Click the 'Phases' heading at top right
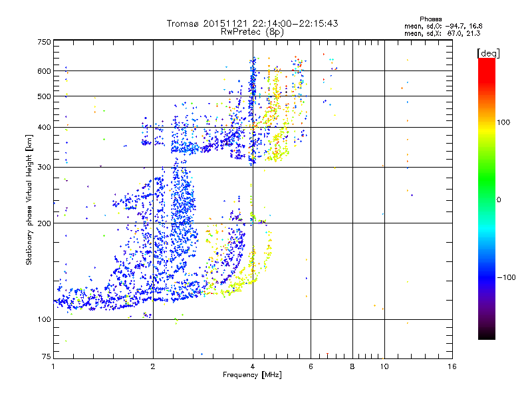The width and height of the screenshot is (532, 399). coord(430,19)
